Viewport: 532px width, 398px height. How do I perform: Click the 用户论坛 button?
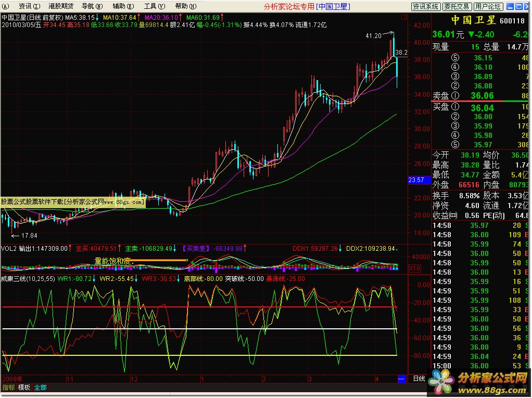[x=488, y=6]
